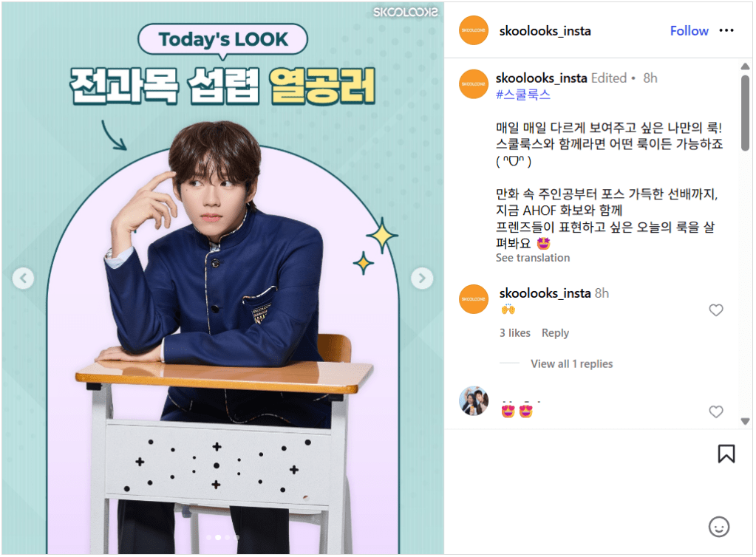This screenshot has width=756, height=557.
Task: View the 3 likes on comment
Action: coord(516,333)
